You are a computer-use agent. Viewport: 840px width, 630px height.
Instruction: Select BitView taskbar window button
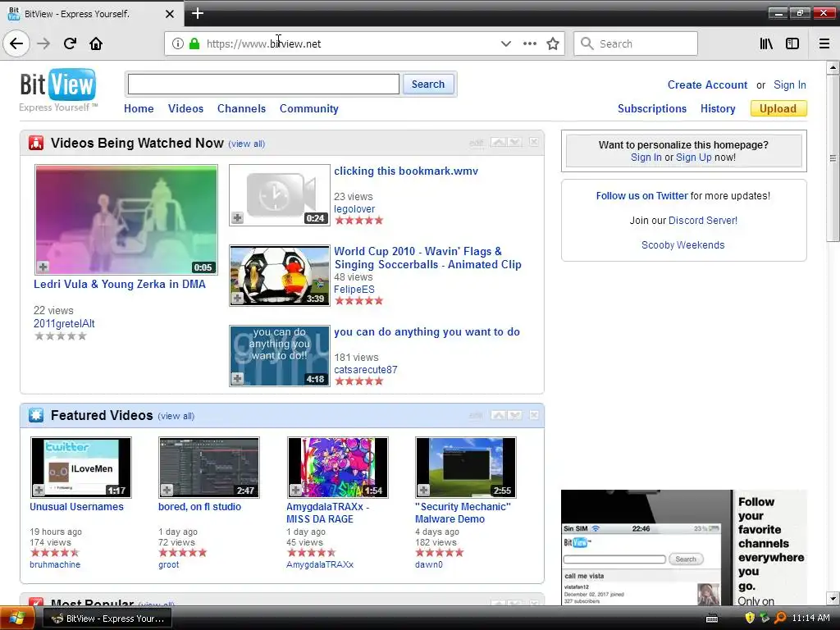coord(107,619)
